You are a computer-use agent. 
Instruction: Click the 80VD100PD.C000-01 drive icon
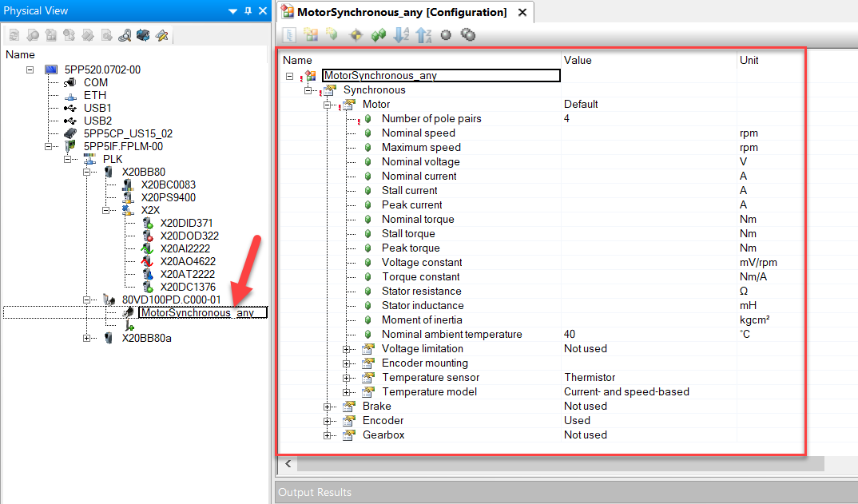tap(109, 300)
